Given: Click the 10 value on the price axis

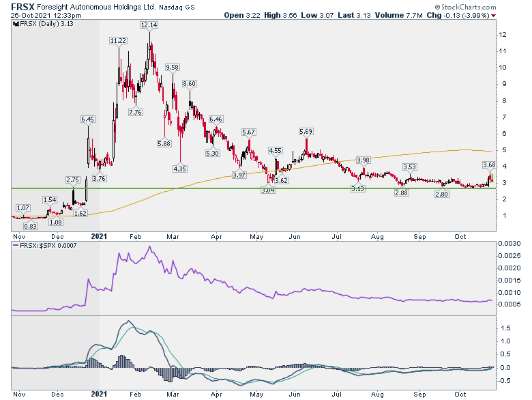Looking at the screenshot, I should click(503, 67).
